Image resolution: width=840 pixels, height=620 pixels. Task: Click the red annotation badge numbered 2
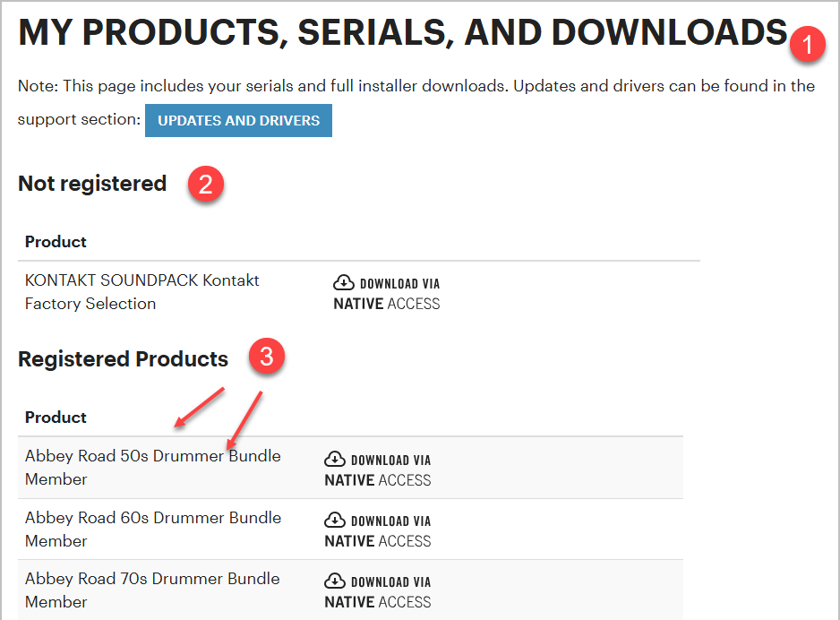click(x=206, y=185)
